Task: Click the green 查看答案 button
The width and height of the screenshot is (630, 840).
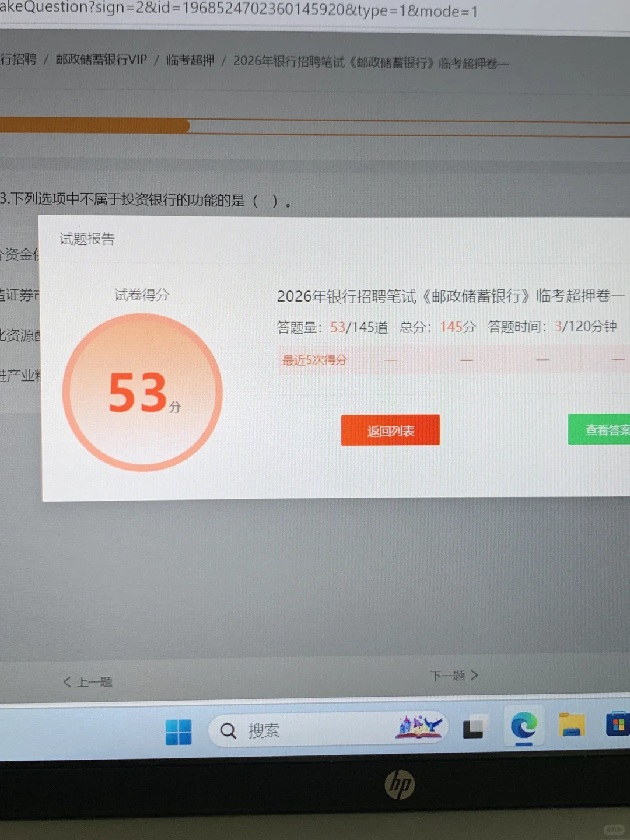Action: tap(600, 429)
